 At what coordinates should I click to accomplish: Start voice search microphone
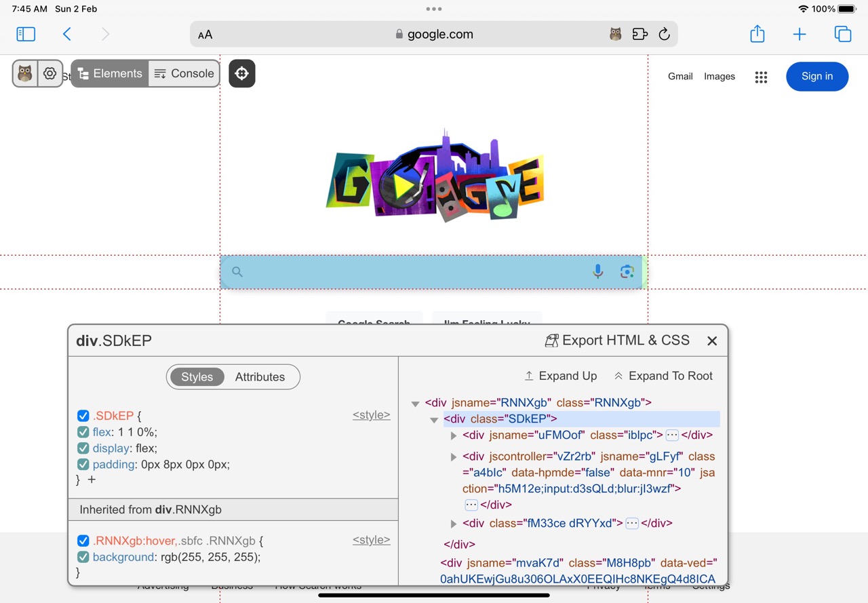597,272
